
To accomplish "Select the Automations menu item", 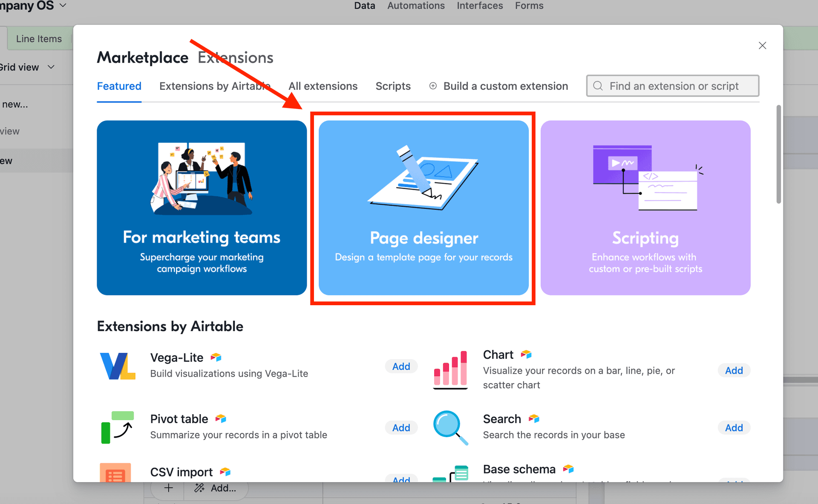I will pyautogui.click(x=415, y=6).
